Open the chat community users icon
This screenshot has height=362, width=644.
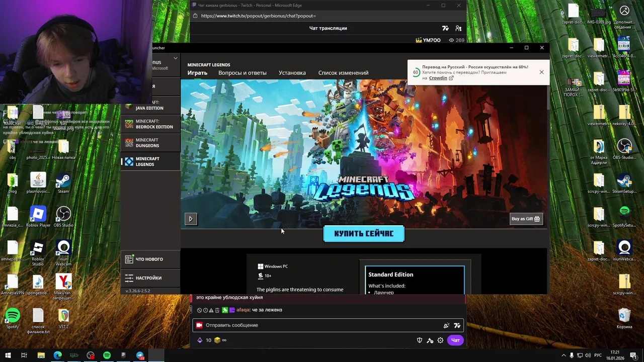[x=458, y=29]
